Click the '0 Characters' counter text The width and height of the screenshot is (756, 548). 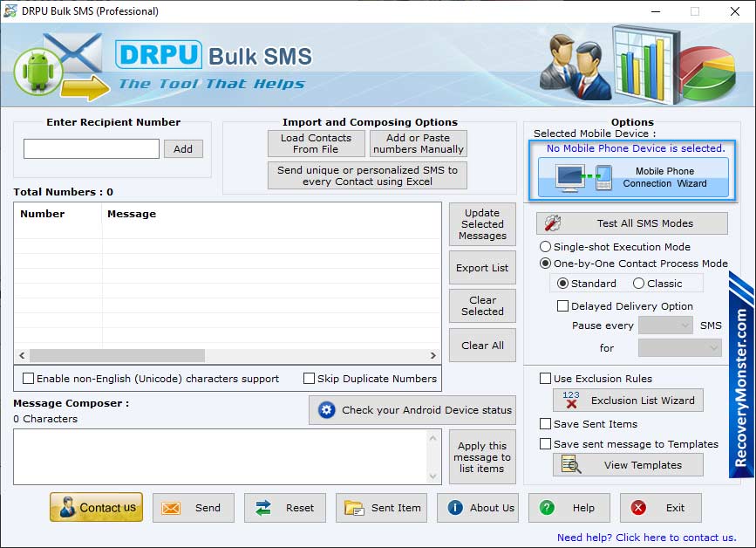click(x=45, y=419)
